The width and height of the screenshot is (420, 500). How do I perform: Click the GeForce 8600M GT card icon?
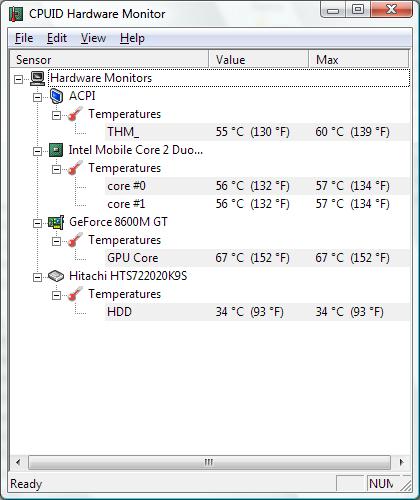tap(56, 222)
